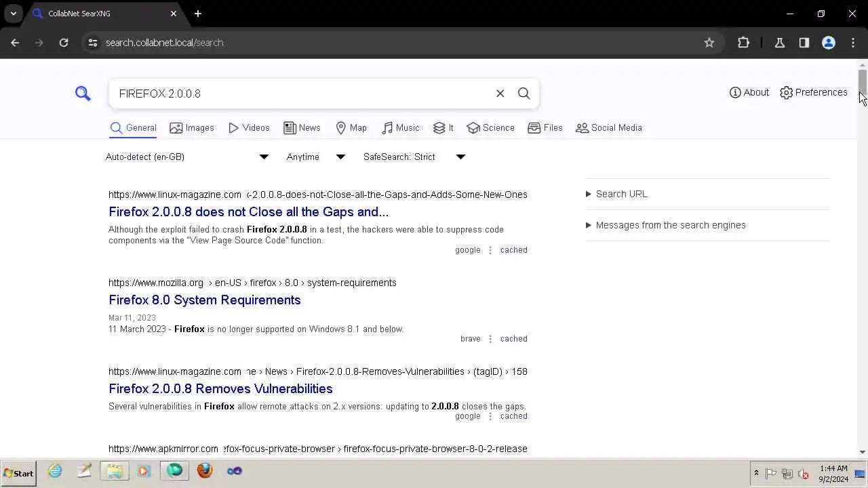Screen dimensions: 868x488
Task: Open Preferences settings
Action: [814, 92]
